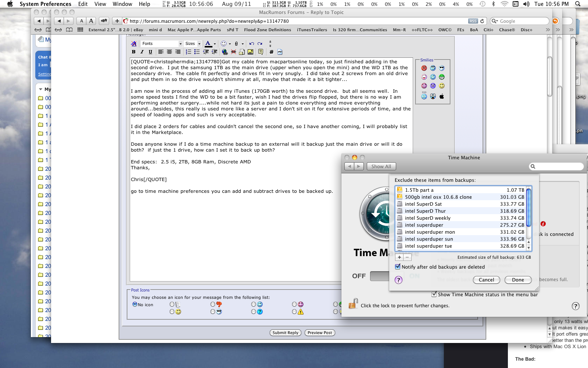Image resolution: width=588 pixels, height=368 pixels.
Task: Click the Google search field in Safari
Action: pos(520,21)
